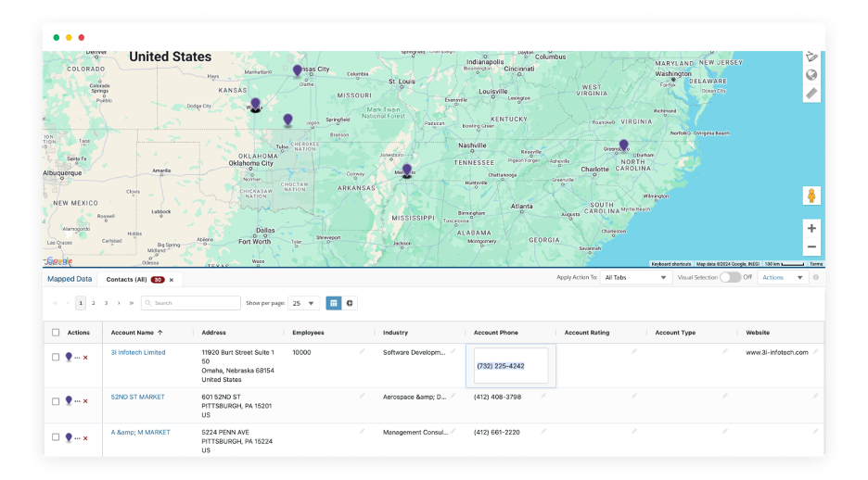The width and height of the screenshot is (868, 480).
Task: Remove the 52ND ST MARKET row
Action: pyautogui.click(x=85, y=401)
